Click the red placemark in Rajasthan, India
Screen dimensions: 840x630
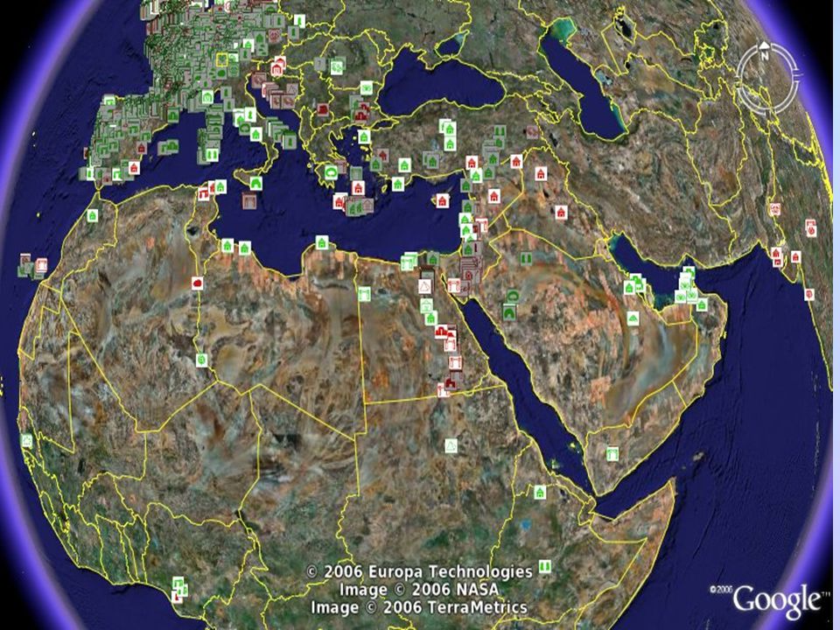click(811, 227)
